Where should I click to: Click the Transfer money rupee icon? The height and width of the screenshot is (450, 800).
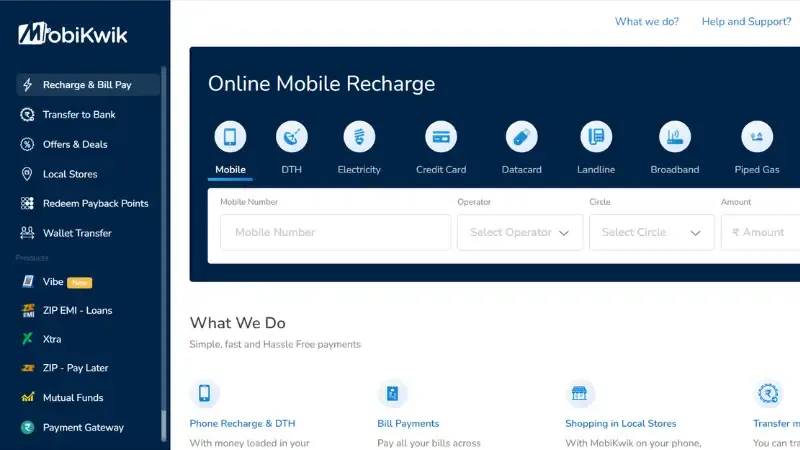(x=768, y=393)
